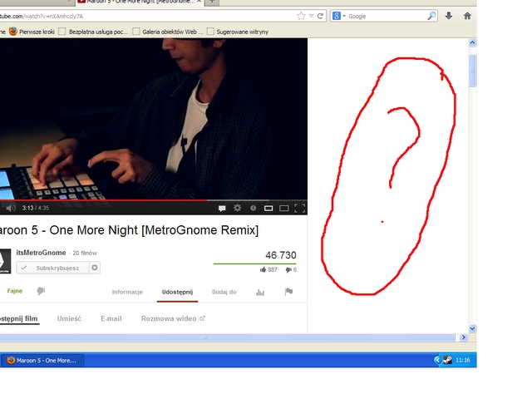Select the Umieść embed tab

point(69,318)
